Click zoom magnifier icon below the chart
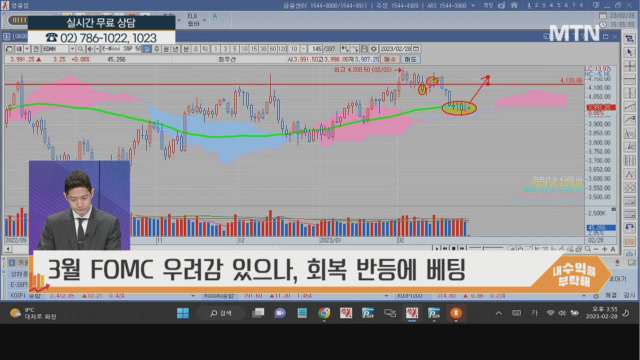Screen dimensions: 640x360 (588, 249)
